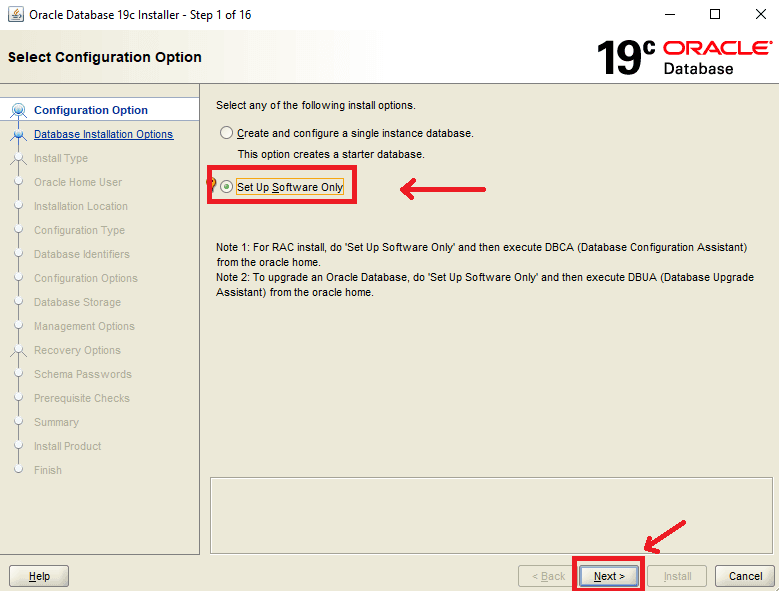The width and height of the screenshot is (779, 591).
Task: Open the installer Help
Action: point(39,576)
